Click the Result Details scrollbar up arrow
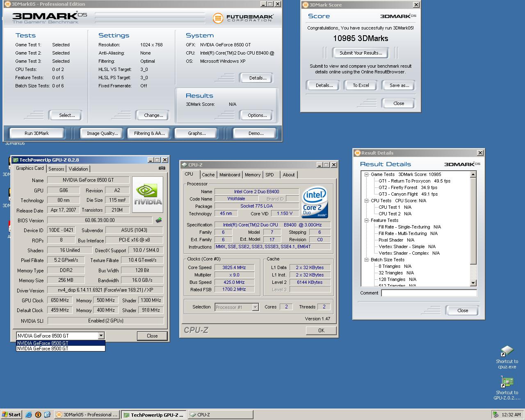The image size is (525, 420). click(x=473, y=174)
